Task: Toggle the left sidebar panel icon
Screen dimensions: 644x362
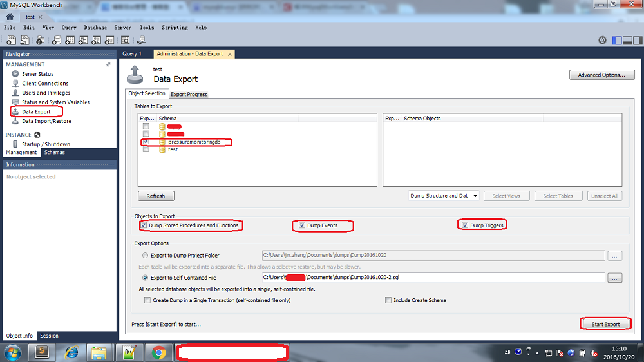Action: tap(617, 41)
